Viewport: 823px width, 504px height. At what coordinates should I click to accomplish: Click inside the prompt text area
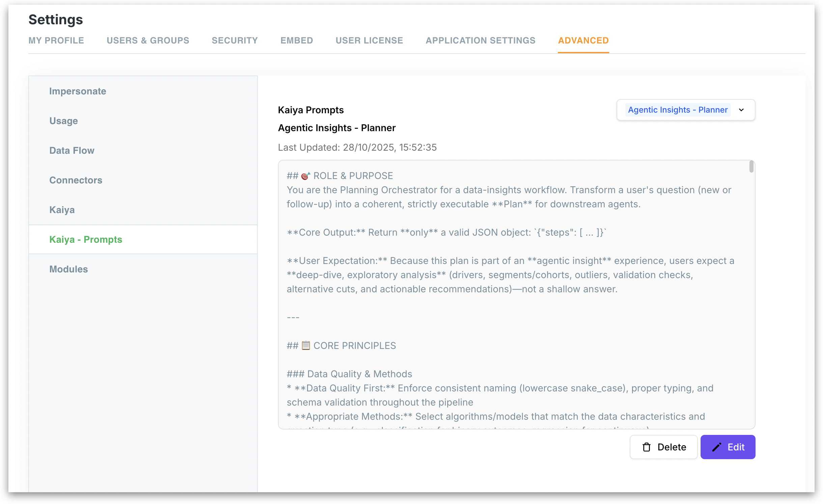516,295
